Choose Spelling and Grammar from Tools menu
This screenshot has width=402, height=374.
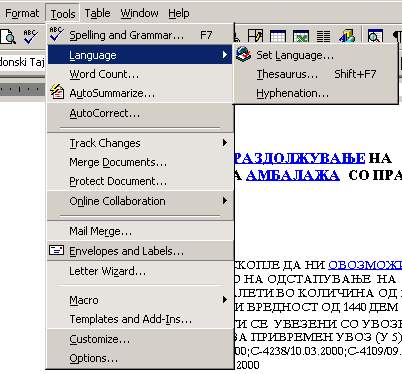pyautogui.click(x=140, y=35)
